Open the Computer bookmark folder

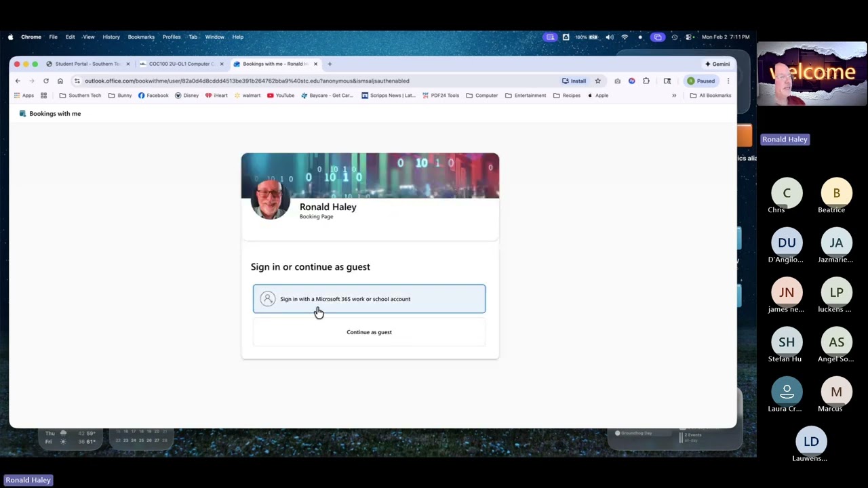pyautogui.click(x=481, y=96)
